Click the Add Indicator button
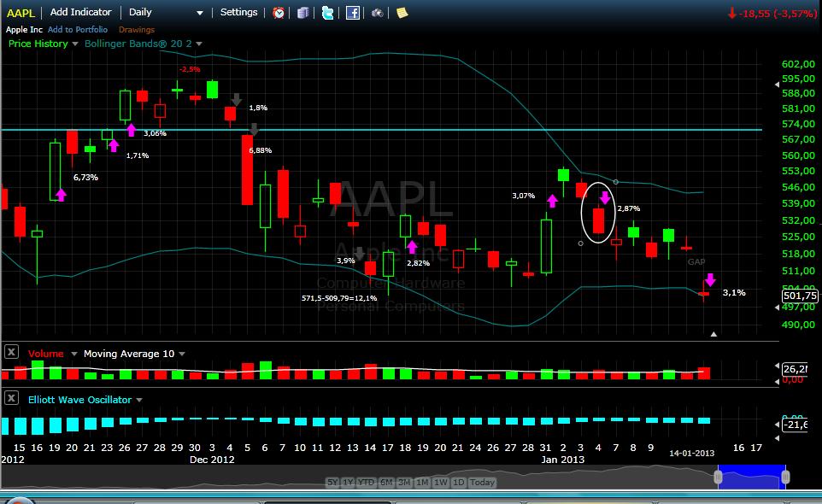 (x=80, y=12)
